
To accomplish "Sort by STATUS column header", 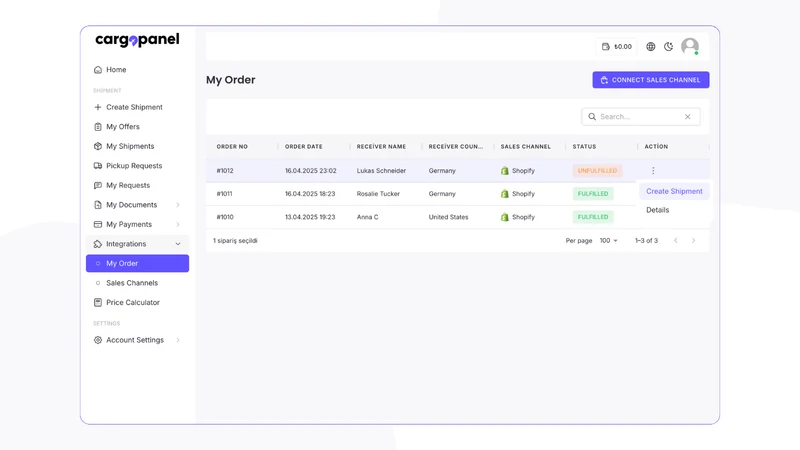I will 584,146.
